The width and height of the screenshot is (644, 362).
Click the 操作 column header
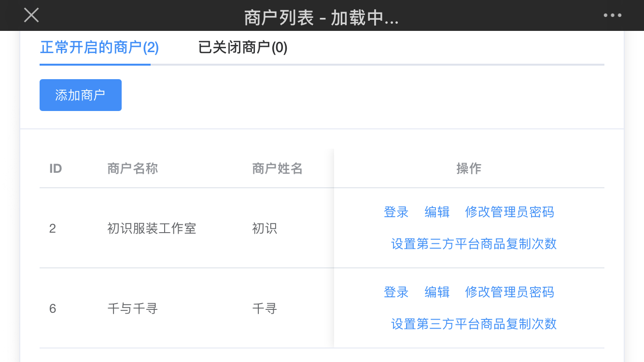[x=469, y=168]
